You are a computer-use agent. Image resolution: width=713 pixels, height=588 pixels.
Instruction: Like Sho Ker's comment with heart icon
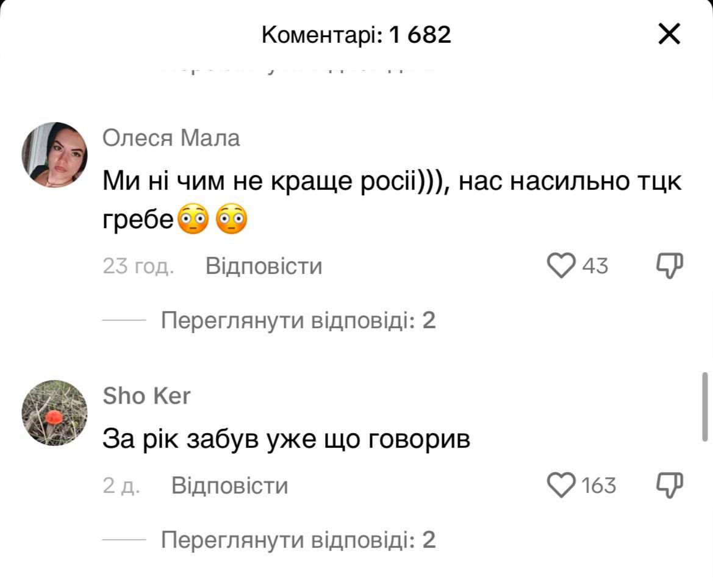[x=561, y=486]
